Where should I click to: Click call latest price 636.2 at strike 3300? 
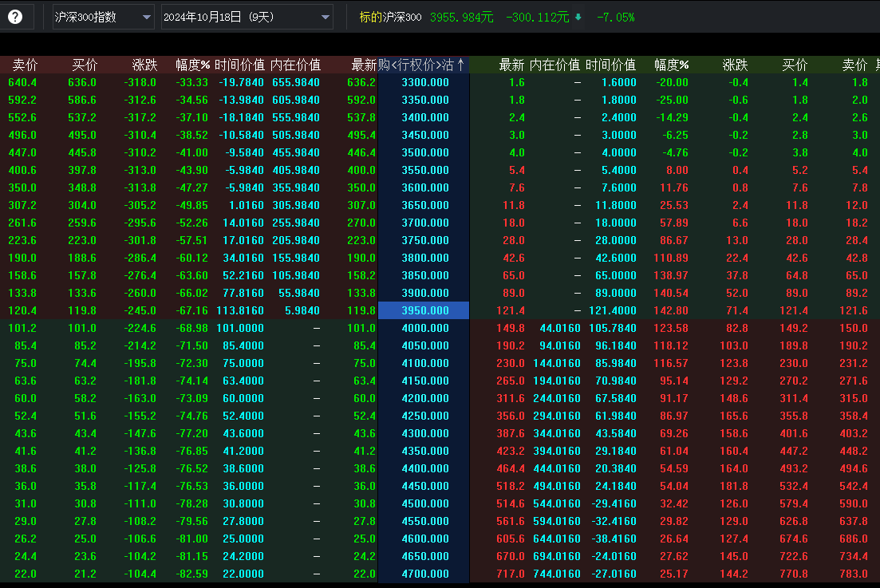361,82
